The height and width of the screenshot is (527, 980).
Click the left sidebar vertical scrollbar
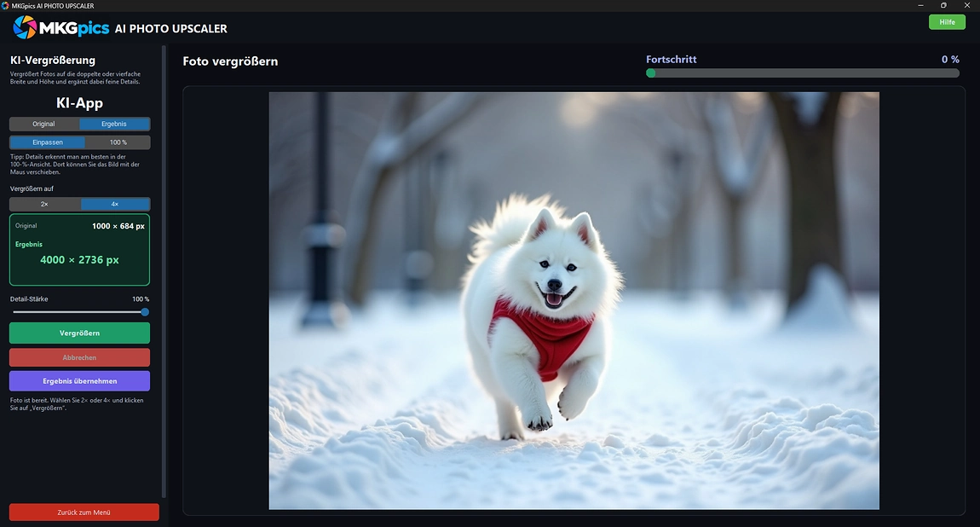pos(164,271)
